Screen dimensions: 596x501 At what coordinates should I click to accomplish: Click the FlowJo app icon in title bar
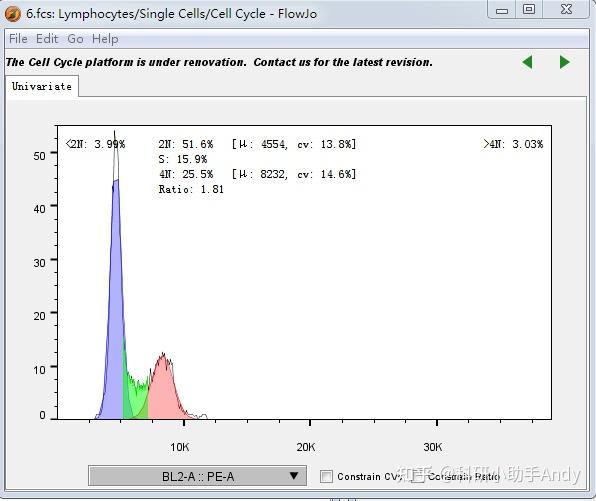click(x=13, y=14)
